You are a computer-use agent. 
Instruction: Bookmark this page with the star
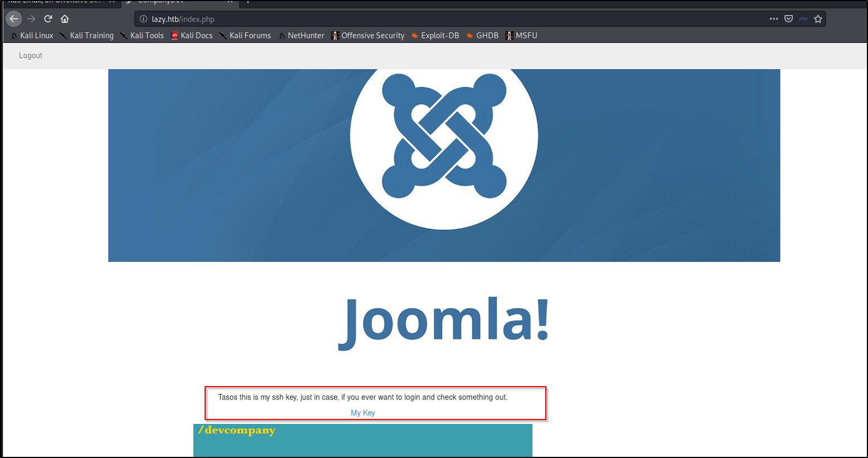(818, 19)
